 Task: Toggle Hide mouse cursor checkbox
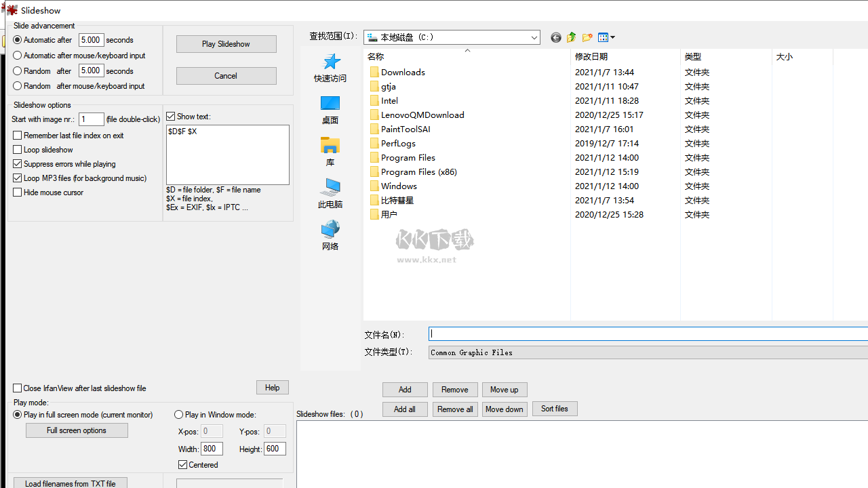pyautogui.click(x=18, y=192)
